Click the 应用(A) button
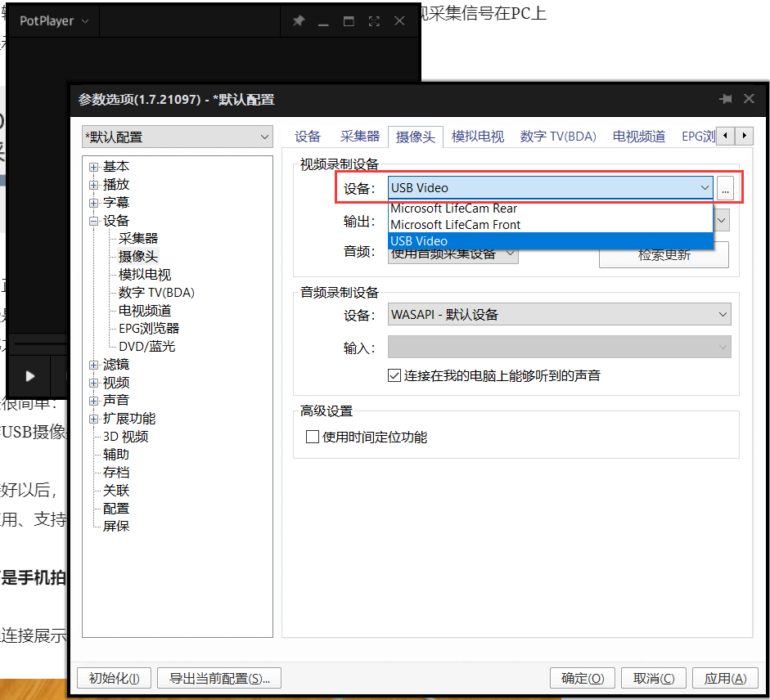770x700 pixels. (x=725, y=679)
